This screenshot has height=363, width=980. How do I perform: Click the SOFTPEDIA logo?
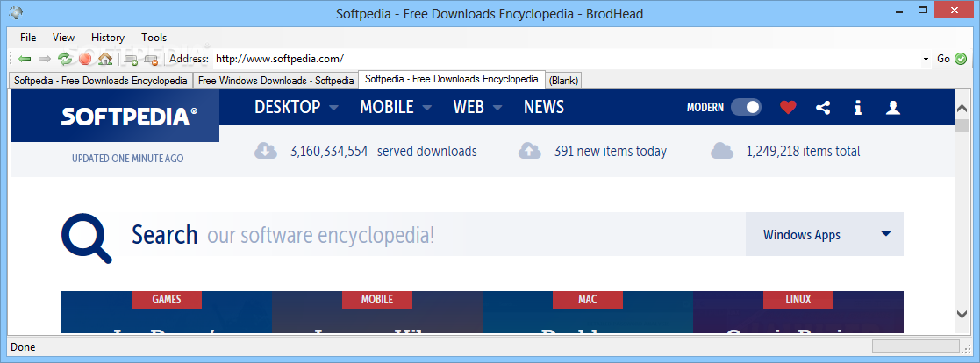[x=129, y=117]
